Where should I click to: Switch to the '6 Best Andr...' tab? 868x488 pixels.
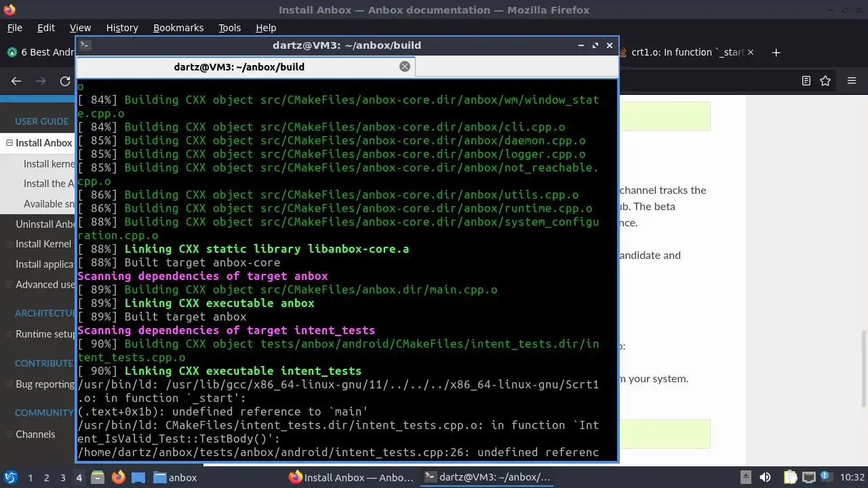[39, 52]
